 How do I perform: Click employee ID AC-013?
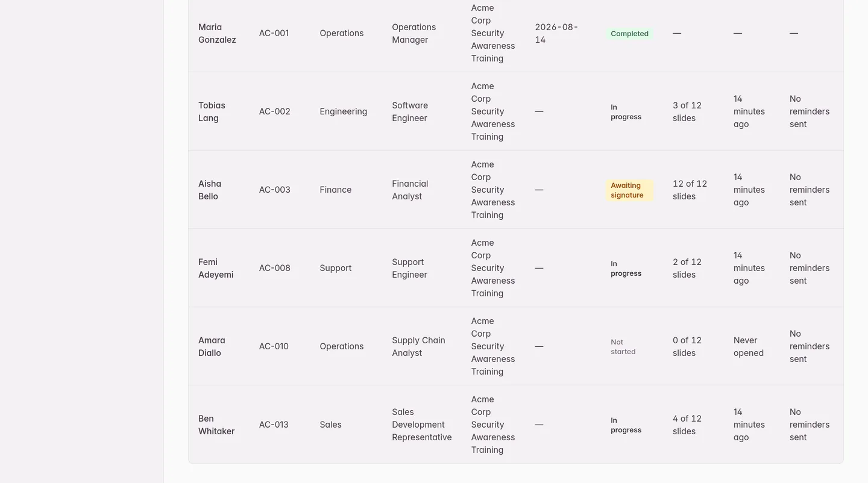click(274, 425)
